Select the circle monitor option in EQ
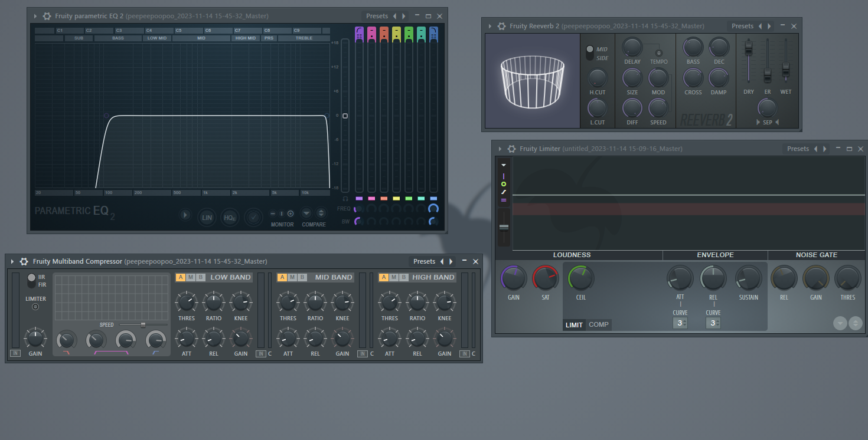The image size is (868, 440). pos(291,214)
